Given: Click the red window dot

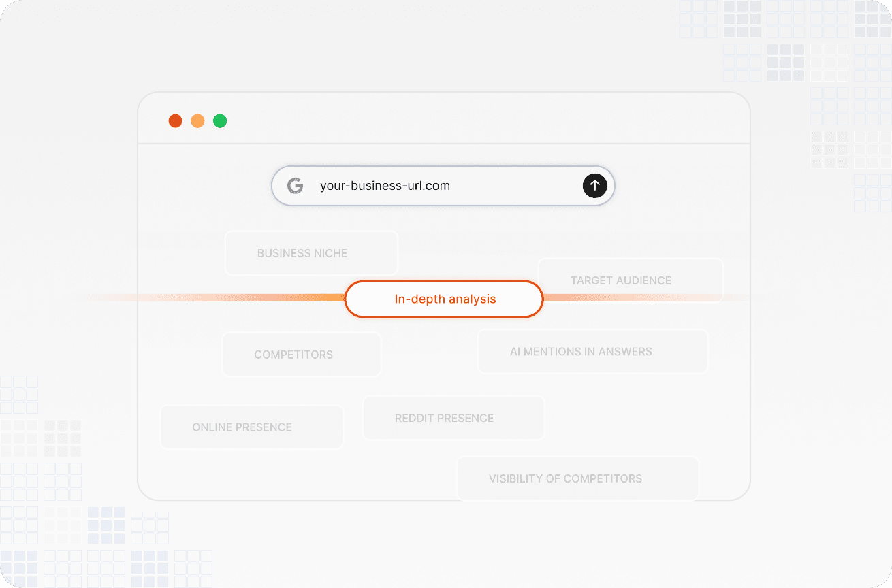Looking at the screenshot, I should [x=175, y=121].
